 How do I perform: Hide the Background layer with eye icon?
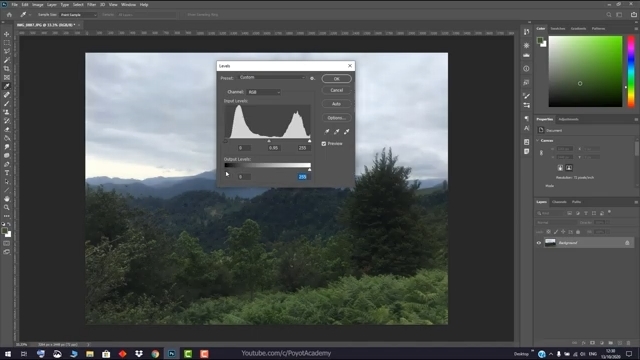pos(539,243)
